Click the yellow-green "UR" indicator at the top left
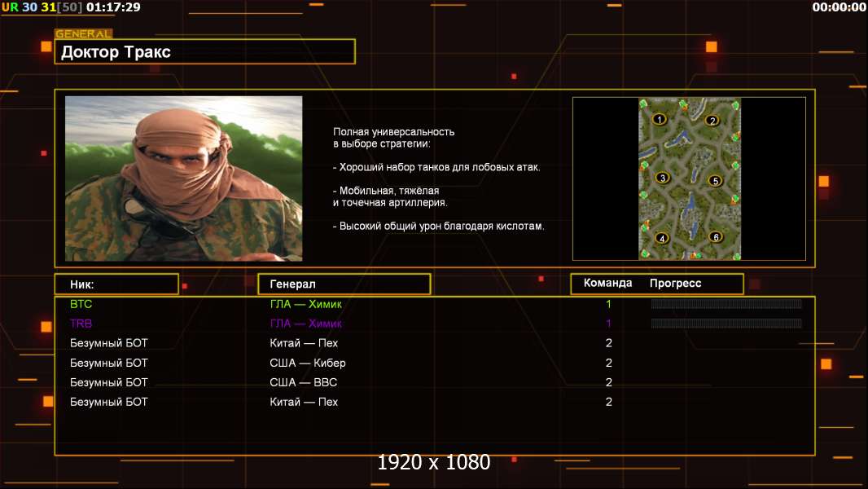This screenshot has height=489, width=868. click(10, 7)
